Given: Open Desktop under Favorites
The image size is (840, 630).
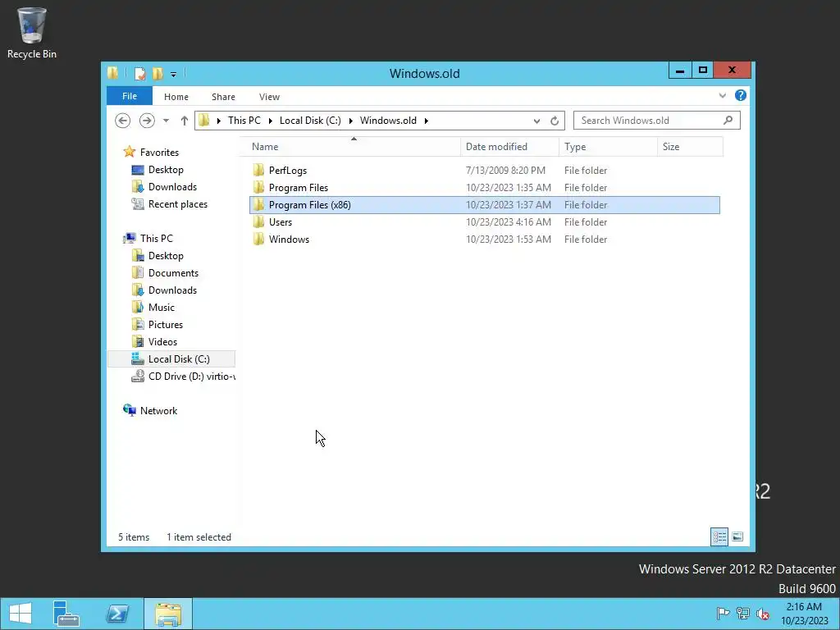Looking at the screenshot, I should (x=166, y=169).
